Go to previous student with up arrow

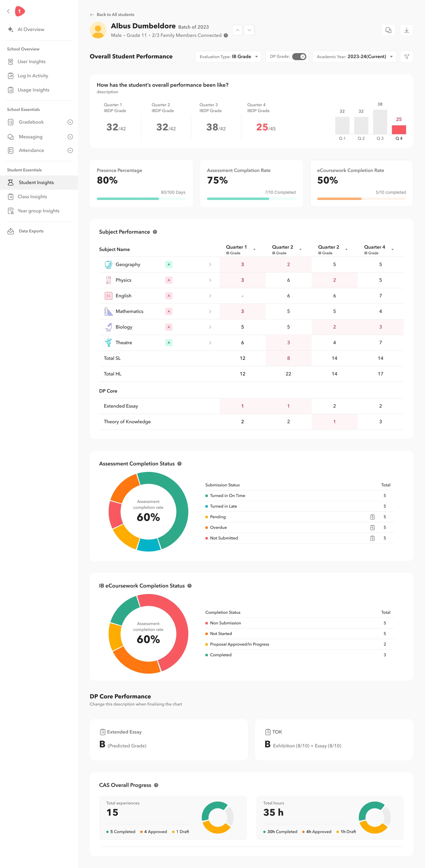click(238, 30)
